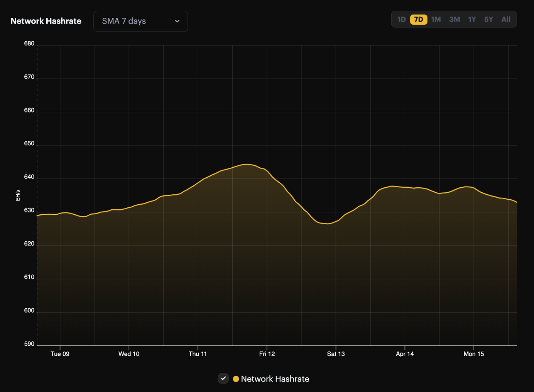Select the 7D time range
This screenshot has height=392, width=534.
419,19
